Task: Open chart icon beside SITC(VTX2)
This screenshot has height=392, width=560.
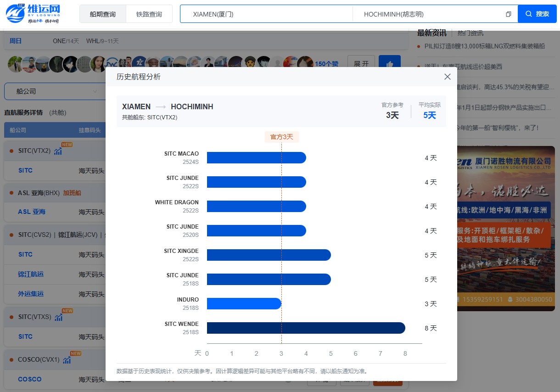Action: (x=58, y=151)
